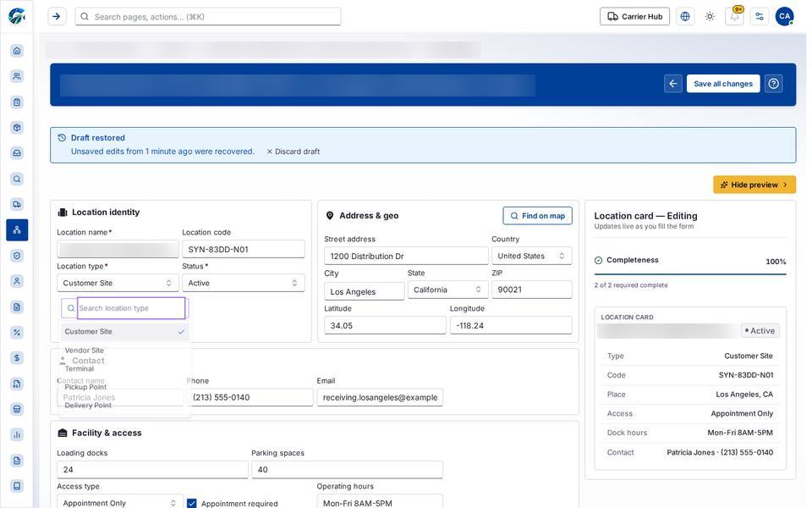
Task: Open the shield icon in the sidebar
Action: click(17, 256)
